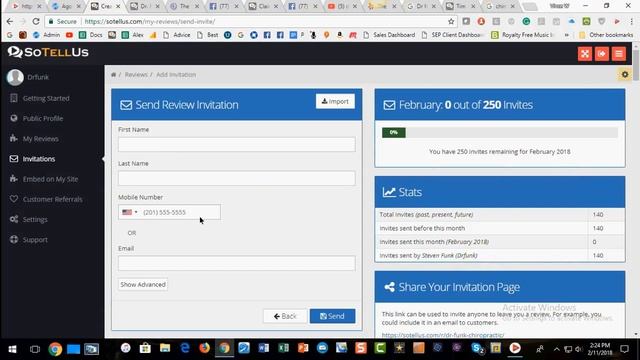Click the SoTellUs logo
The image size is (640, 360).
(48, 52)
